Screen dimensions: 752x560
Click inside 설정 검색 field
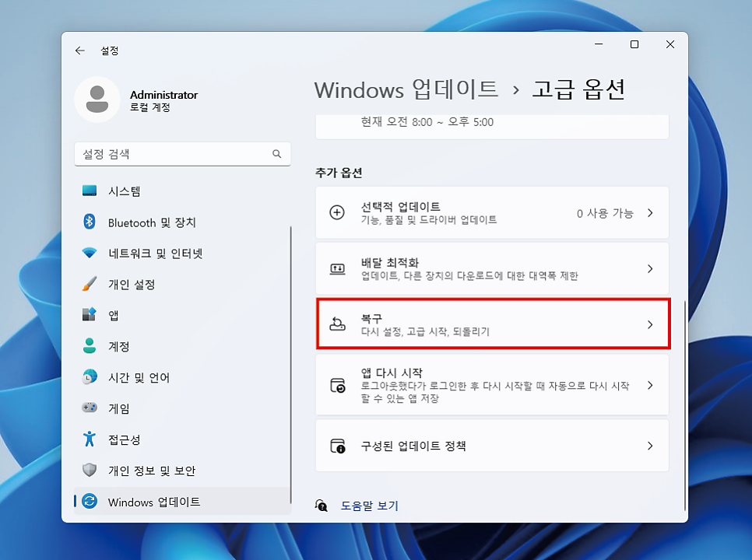(x=182, y=154)
